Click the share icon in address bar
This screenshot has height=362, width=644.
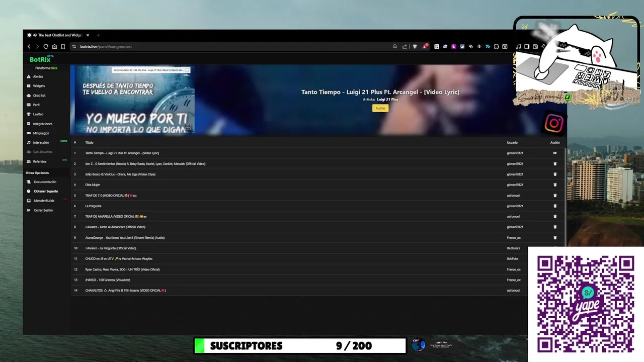[x=405, y=46]
